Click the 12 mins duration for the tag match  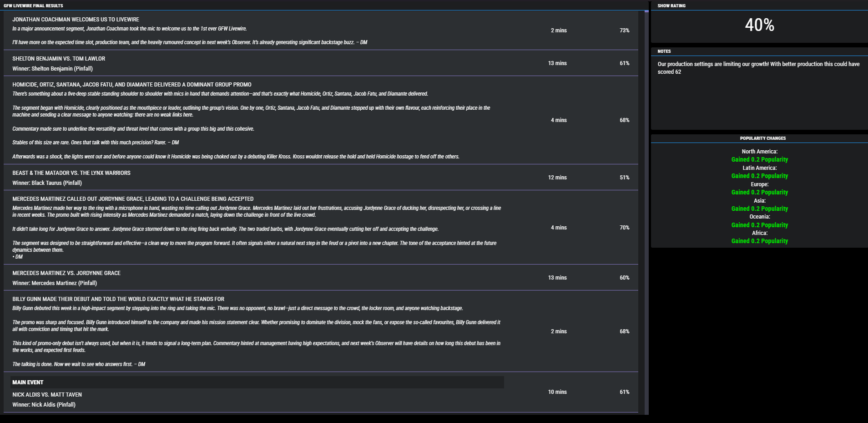click(557, 178)
